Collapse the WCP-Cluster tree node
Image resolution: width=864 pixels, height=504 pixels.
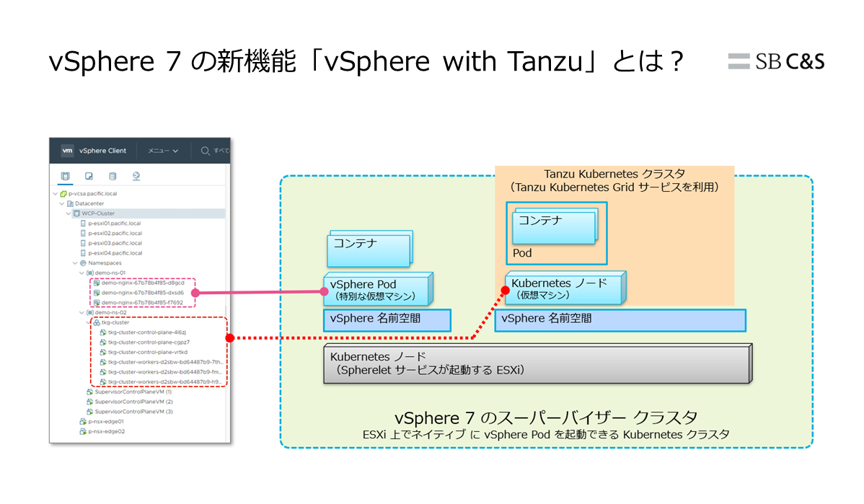coord(69,213)
